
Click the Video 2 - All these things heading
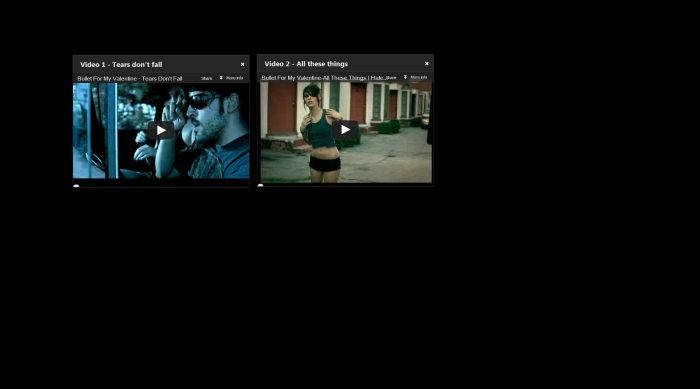[306, 64]
